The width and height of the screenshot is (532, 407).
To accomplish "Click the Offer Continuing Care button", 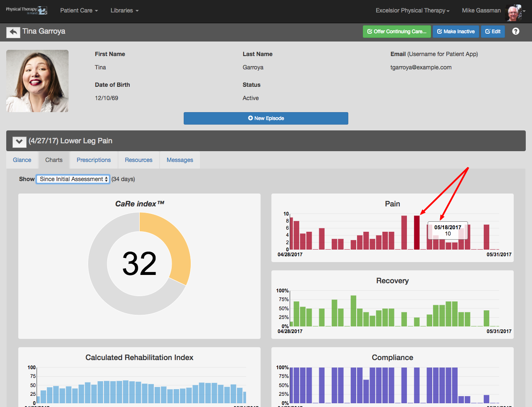I will (x=397, y=32).
